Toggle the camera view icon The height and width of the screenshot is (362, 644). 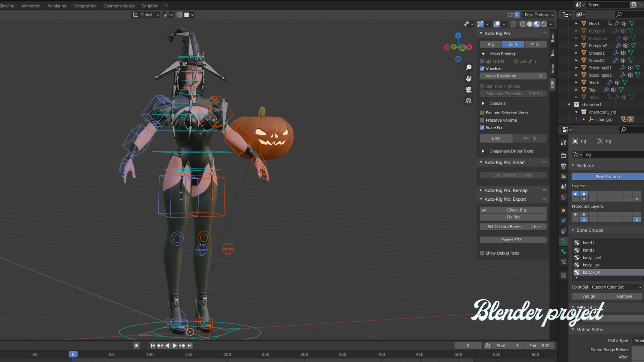point(469,89)
